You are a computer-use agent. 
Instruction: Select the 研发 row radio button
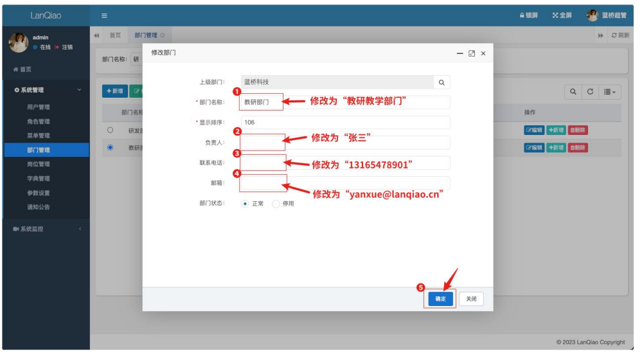[110, 130]
